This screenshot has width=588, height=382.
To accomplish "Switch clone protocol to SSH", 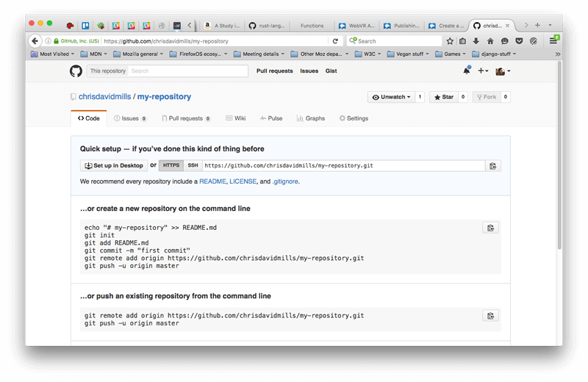I will tap(193, 166).
